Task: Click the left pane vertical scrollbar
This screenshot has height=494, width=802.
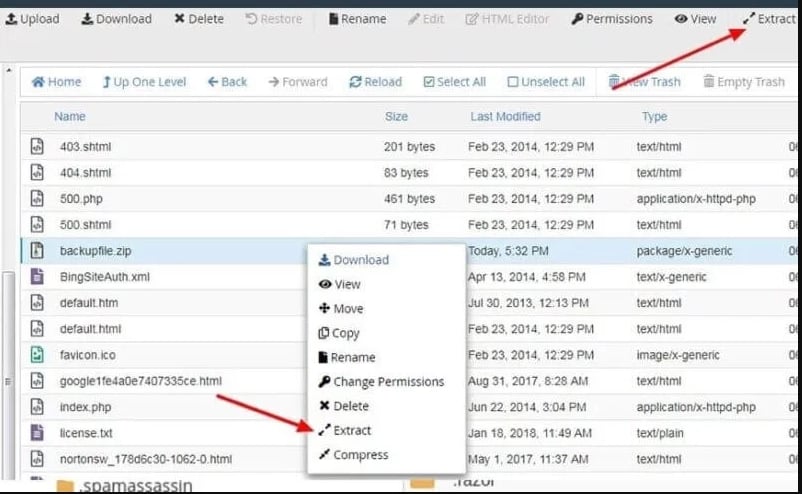Action: click(8, 376)
